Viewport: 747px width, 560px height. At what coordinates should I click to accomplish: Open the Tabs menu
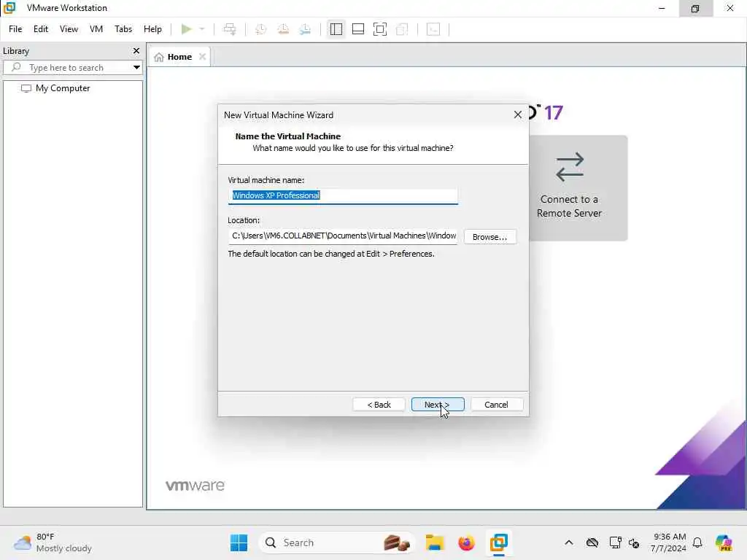[123, 29]
